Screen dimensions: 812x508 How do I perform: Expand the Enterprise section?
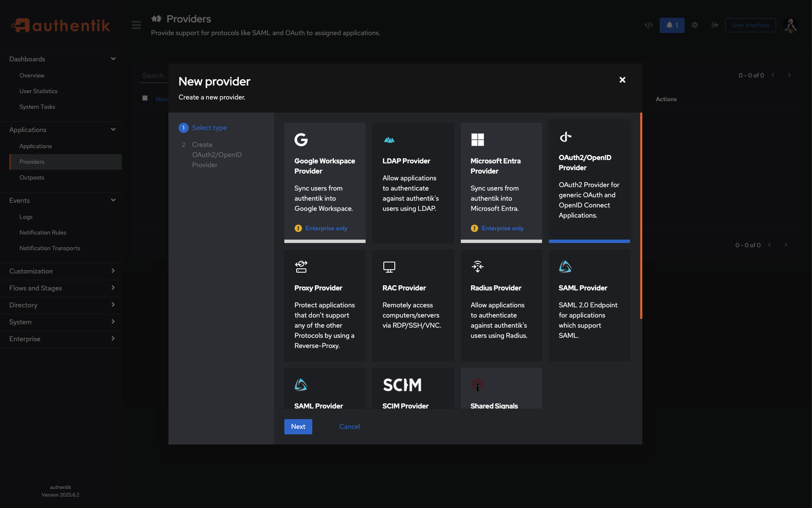tap(61, 339)
